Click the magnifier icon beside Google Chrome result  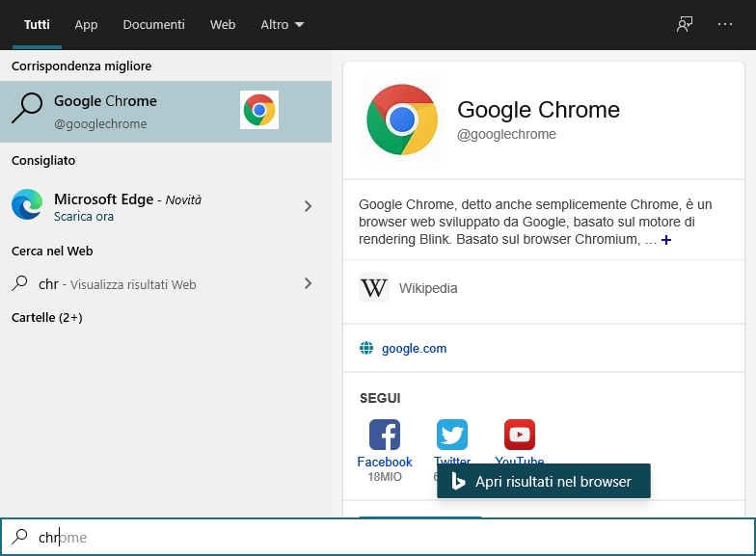point(27,108)
